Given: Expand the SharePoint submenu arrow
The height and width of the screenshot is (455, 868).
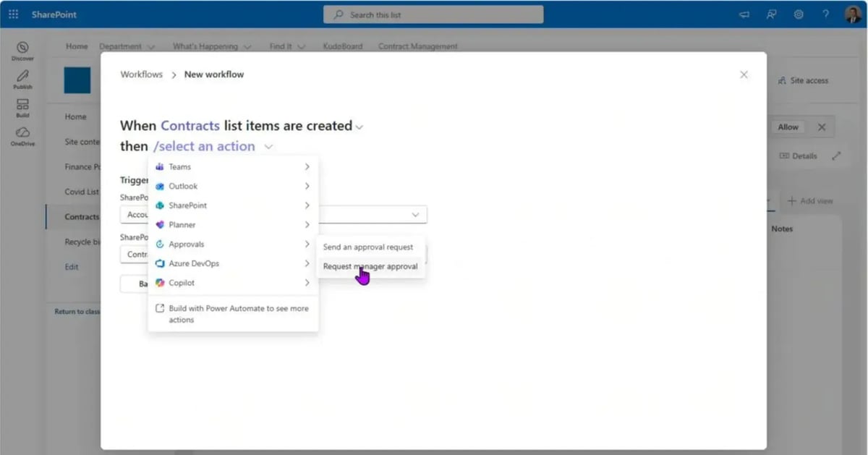Looking at the screenshot, I should (x=307, y=205).
